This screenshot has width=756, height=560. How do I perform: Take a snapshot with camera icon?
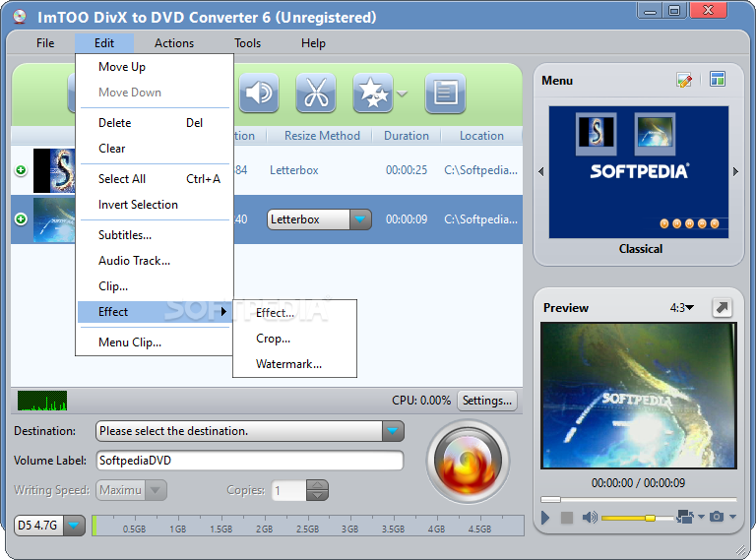pos(717,517)
